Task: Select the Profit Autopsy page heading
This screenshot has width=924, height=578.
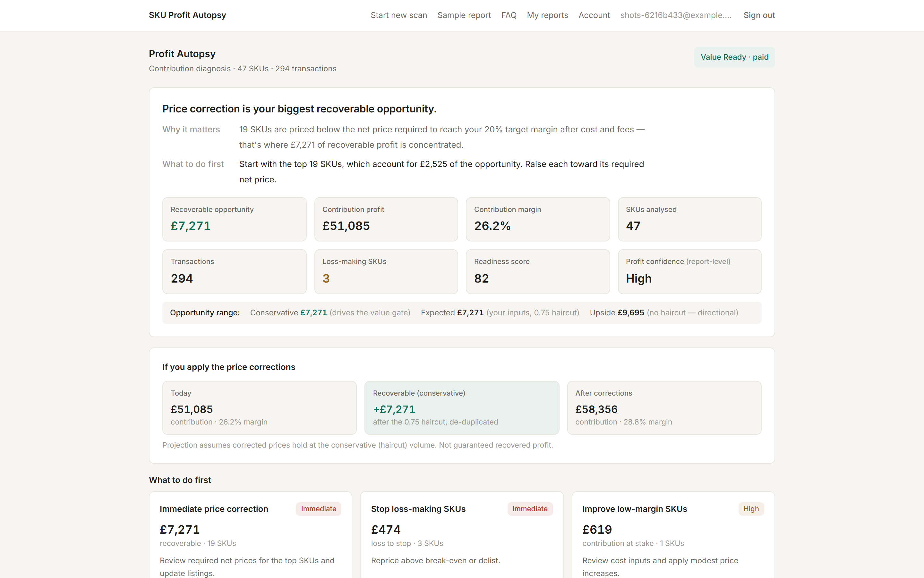Action: (182, 54)
